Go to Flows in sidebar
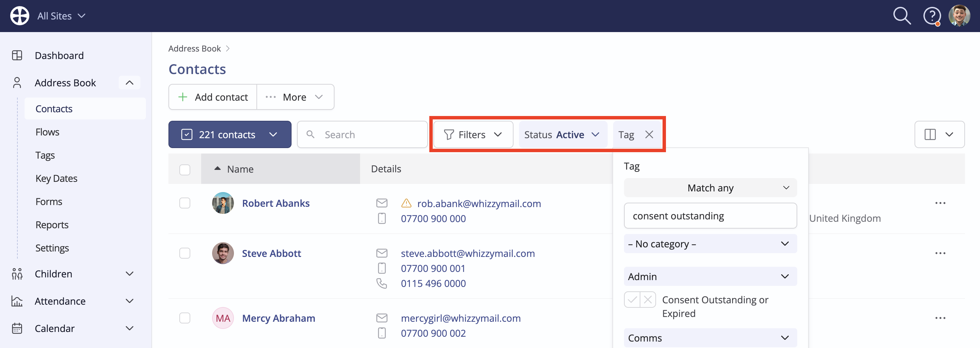The width and height of the screenshot is (980, 348). (47, 132)
